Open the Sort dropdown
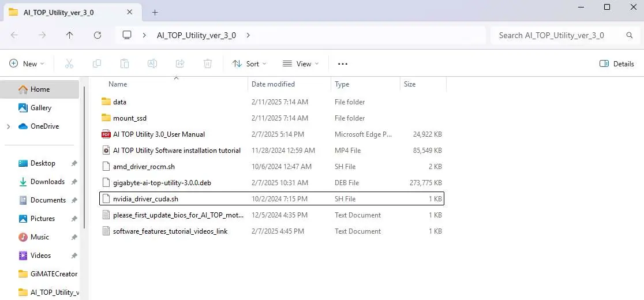 pyautogui.click(x=249, y=63)
